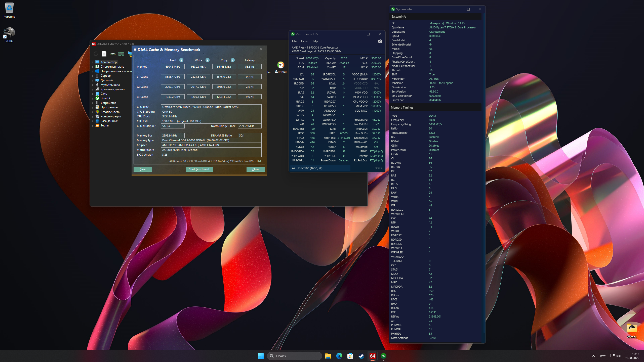Viewport: 644px width, 362px height.
Task: Open the ZenTimings icon on the taskbar
Action: pos(383,356)
